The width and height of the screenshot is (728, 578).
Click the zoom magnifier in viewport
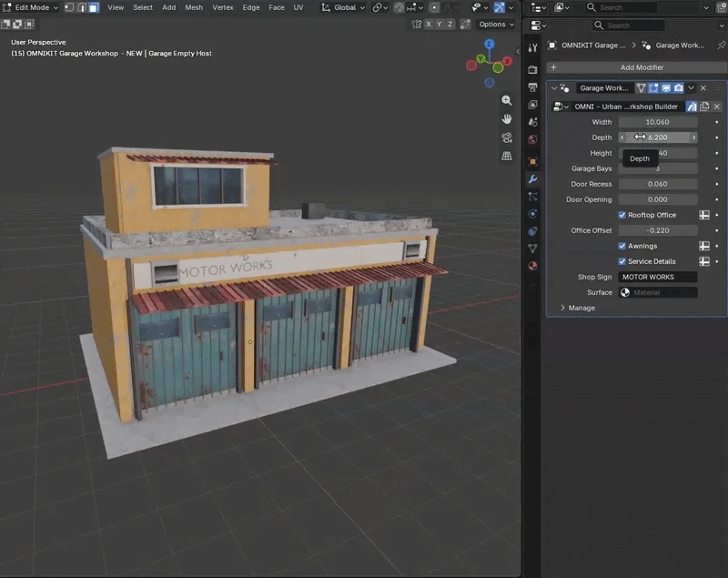pyautogui.click(x=507, y=100)
